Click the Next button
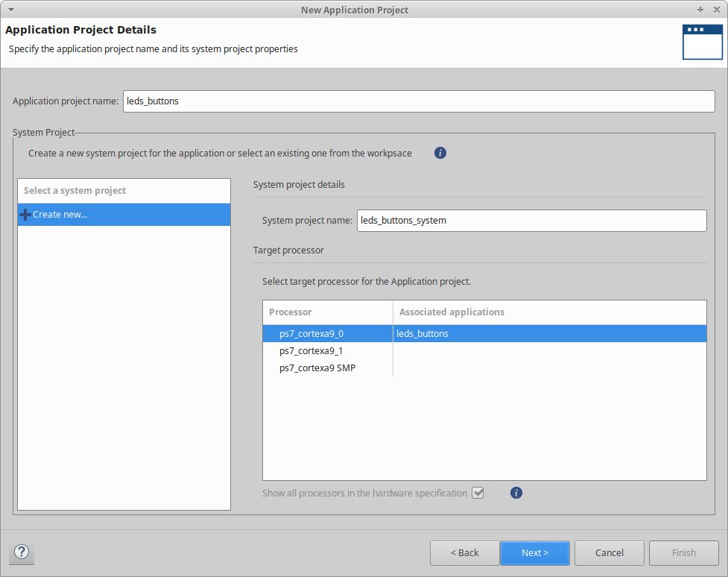 tap(534, 553)
